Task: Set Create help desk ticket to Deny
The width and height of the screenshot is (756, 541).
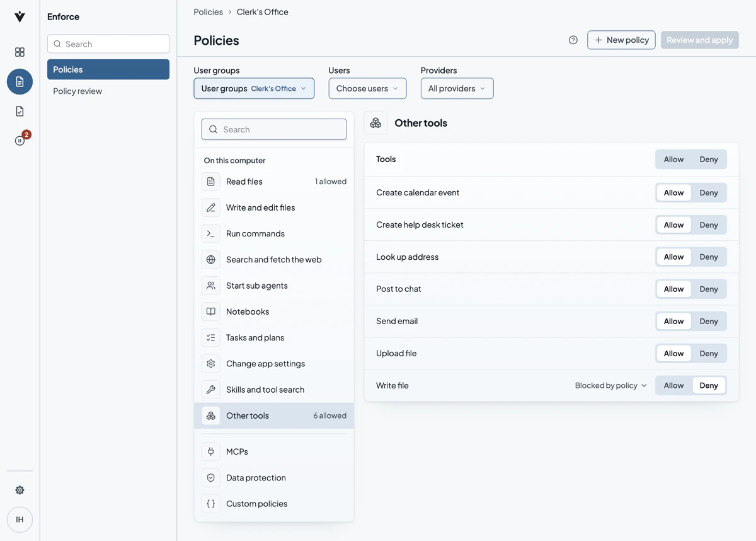Action: (x=709, y=224)
